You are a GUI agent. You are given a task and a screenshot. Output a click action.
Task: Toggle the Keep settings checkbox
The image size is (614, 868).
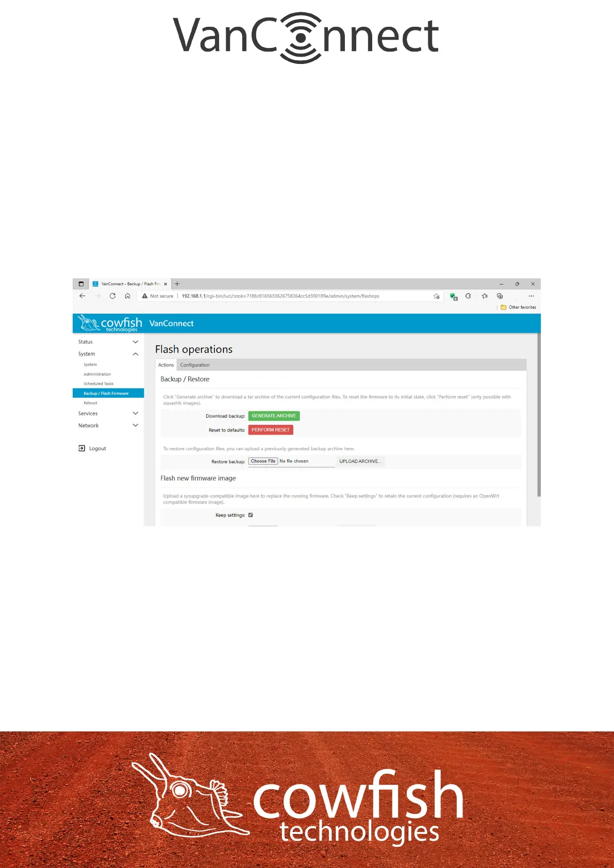coord(251,515)
